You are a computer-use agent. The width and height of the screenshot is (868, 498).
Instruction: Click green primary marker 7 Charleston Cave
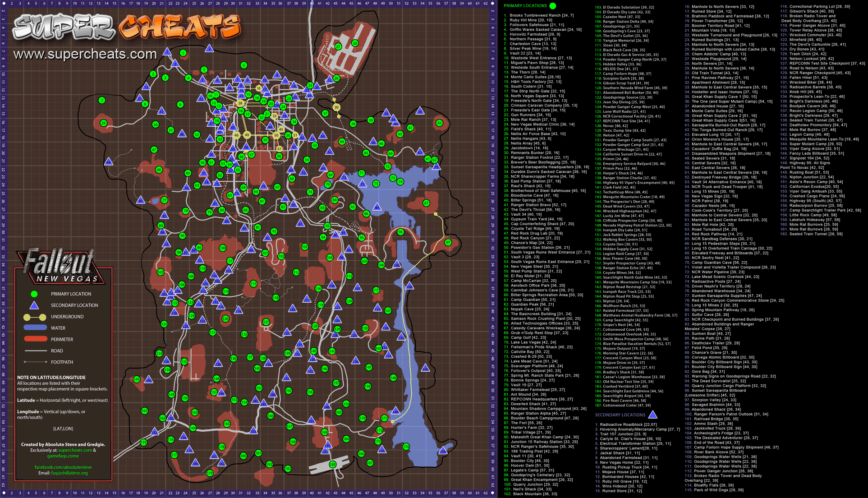(102, 100)
